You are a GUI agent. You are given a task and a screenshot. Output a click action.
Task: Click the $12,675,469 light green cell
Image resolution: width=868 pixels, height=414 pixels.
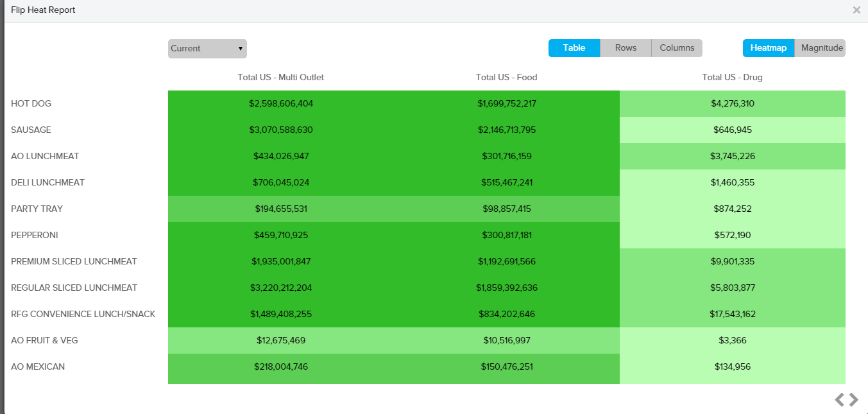click(x=281, y=341)
